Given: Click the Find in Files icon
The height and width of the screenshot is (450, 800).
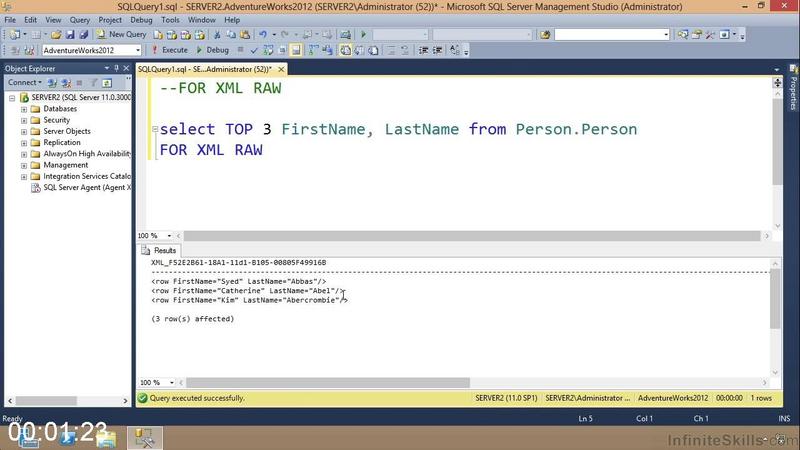Looking at the screenshot, I should click(545, 35).
